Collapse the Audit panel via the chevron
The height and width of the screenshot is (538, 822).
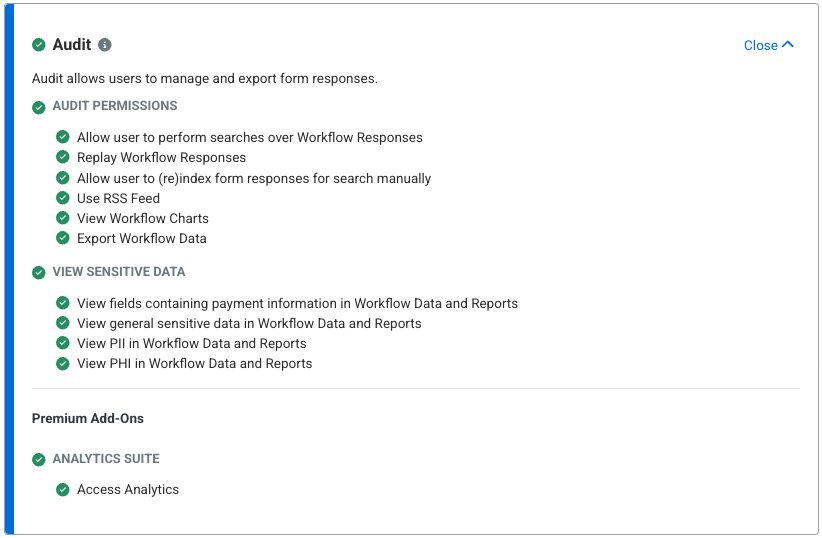tap(788, 45)
